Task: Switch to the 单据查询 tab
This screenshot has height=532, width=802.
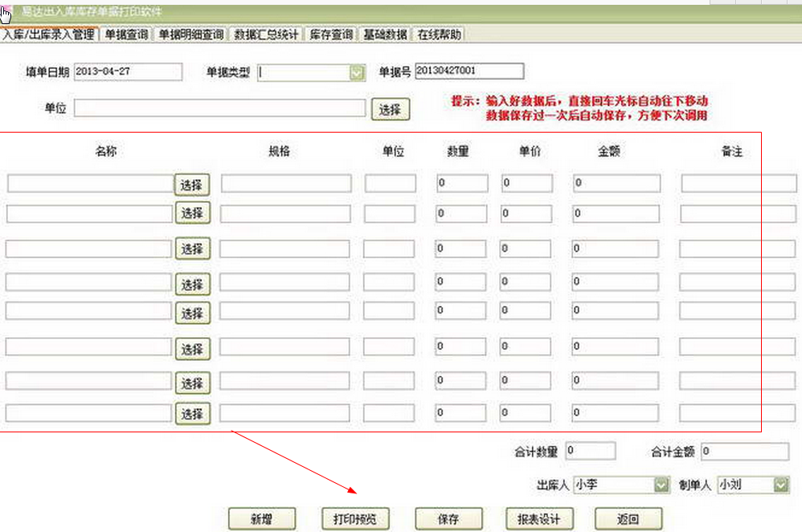Action: pos(126,35)
